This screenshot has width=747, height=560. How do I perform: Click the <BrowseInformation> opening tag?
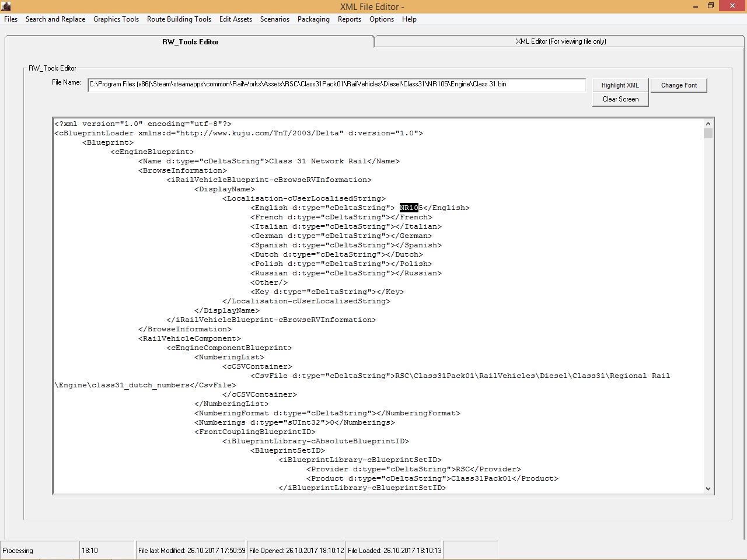tap(183, 170)
